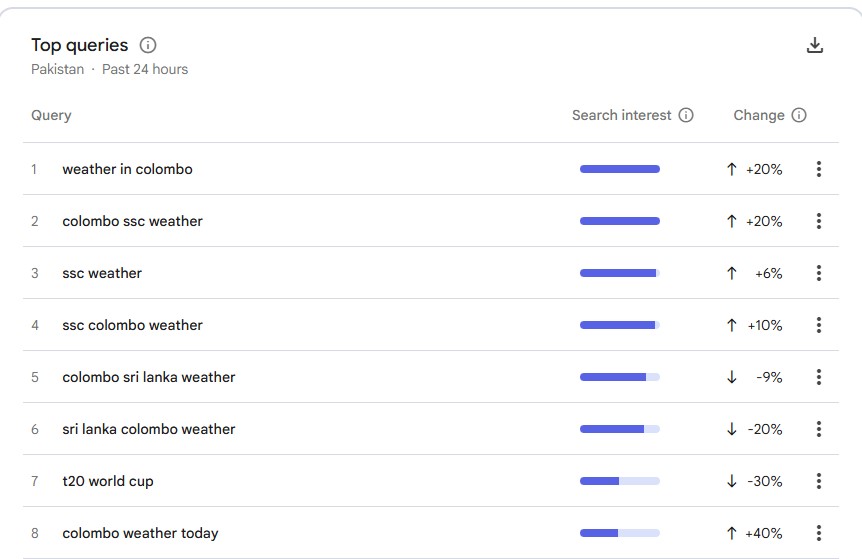Click info icon beside Change header
Viewport: 862px width, 559px height.
[799, 115]
